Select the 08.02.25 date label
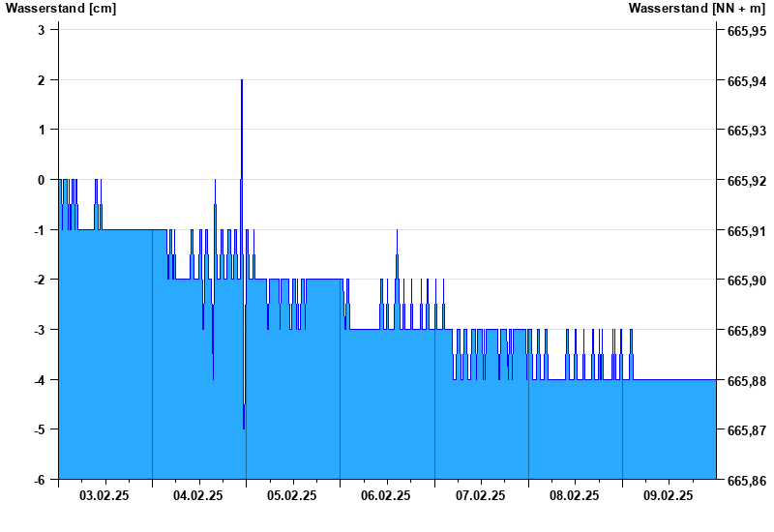This screenshot has height=532, width=774. tap(575, 495)
